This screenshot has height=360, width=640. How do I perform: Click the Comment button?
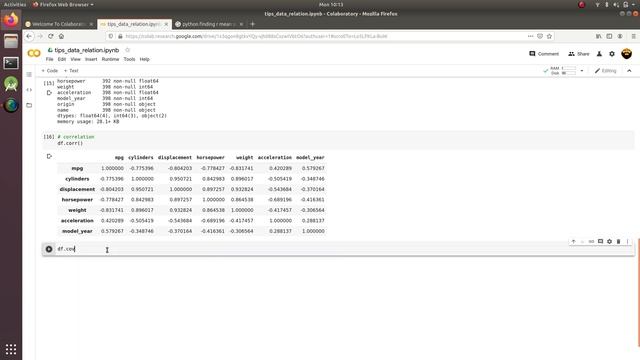click(544, 54)
